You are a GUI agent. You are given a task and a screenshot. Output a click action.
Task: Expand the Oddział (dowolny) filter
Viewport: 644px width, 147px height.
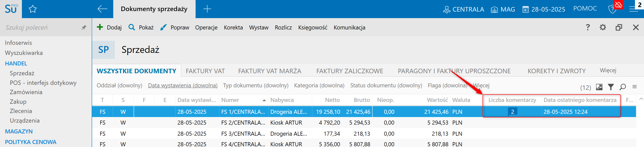click(x=119, y=86)
